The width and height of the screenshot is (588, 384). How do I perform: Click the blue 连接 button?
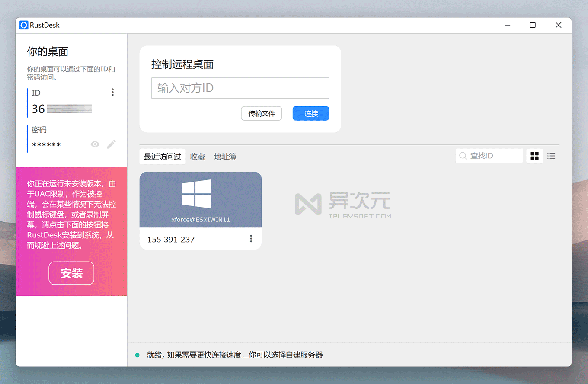click(x=310, y=113)
